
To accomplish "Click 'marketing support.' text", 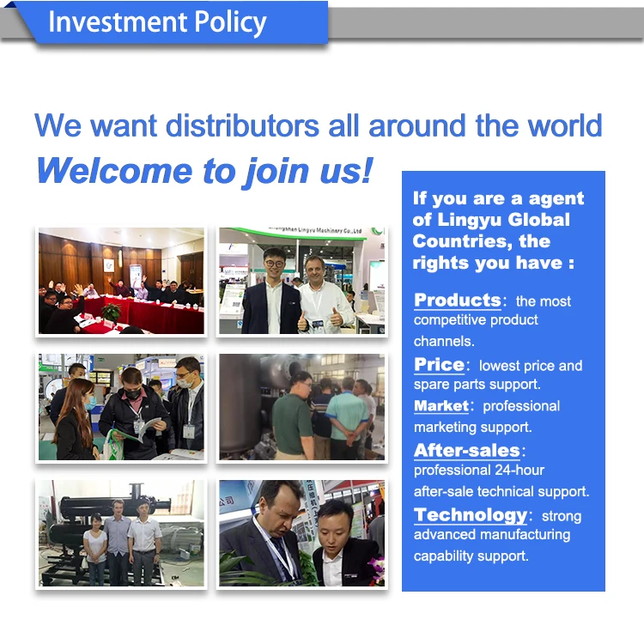I will tap(473, 428).
